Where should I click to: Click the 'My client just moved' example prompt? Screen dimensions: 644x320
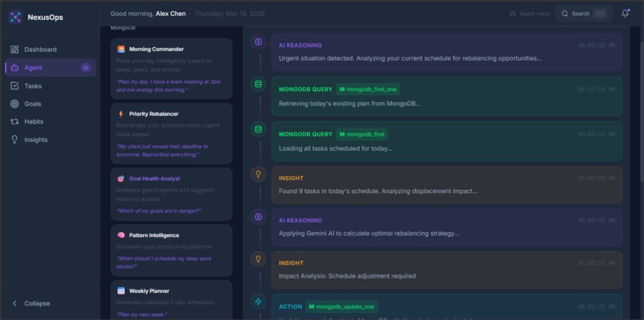162,151
